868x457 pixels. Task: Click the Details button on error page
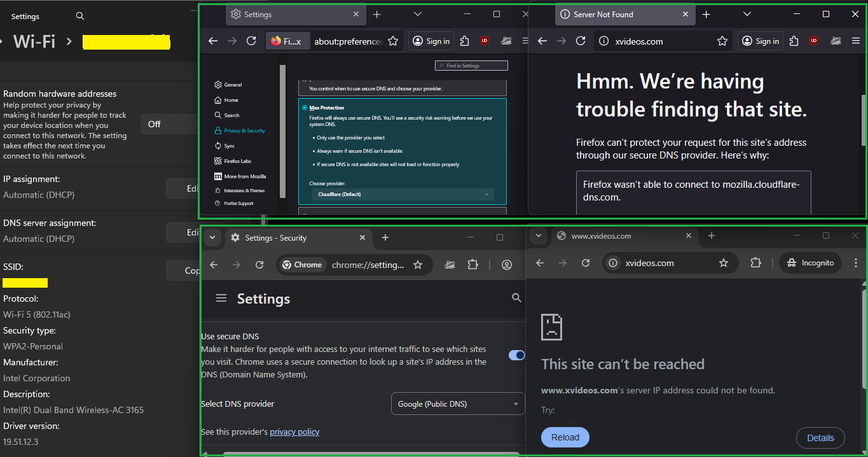coord(820,438)
